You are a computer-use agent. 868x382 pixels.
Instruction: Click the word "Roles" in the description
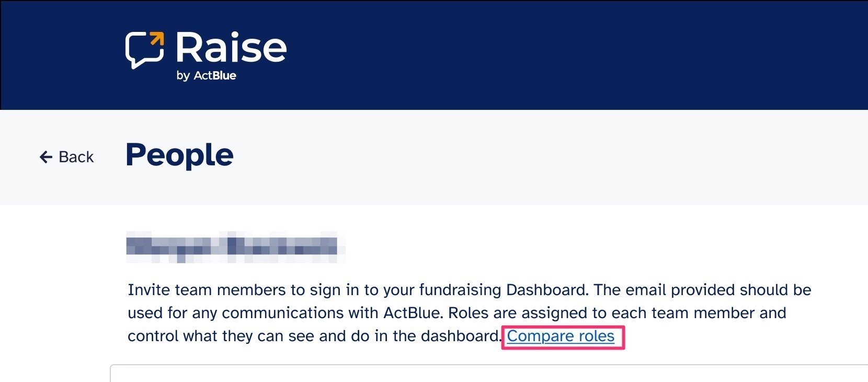[x=469, y=313]
